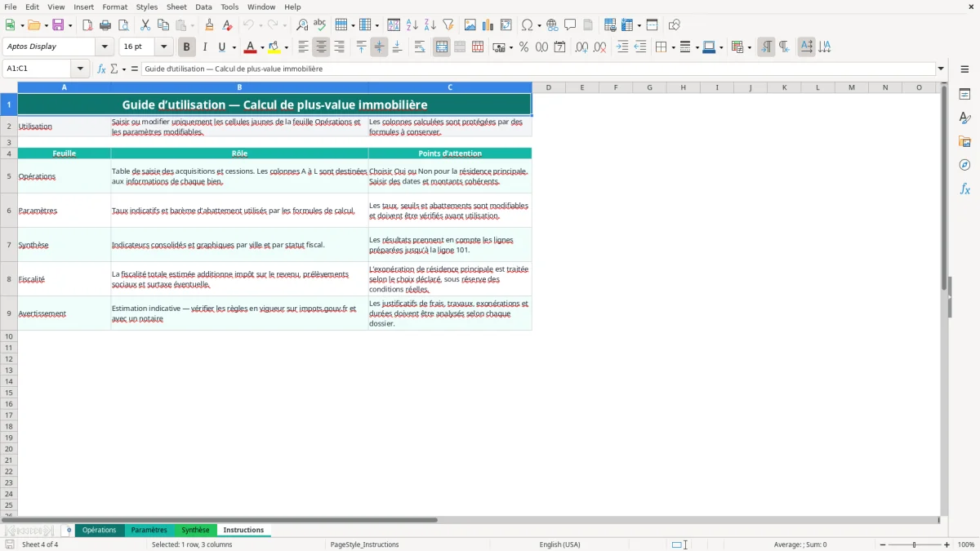The height and width of the screenshot is (551, 980).
Task: Click zoom in plus button
Action: coord(947,544)
